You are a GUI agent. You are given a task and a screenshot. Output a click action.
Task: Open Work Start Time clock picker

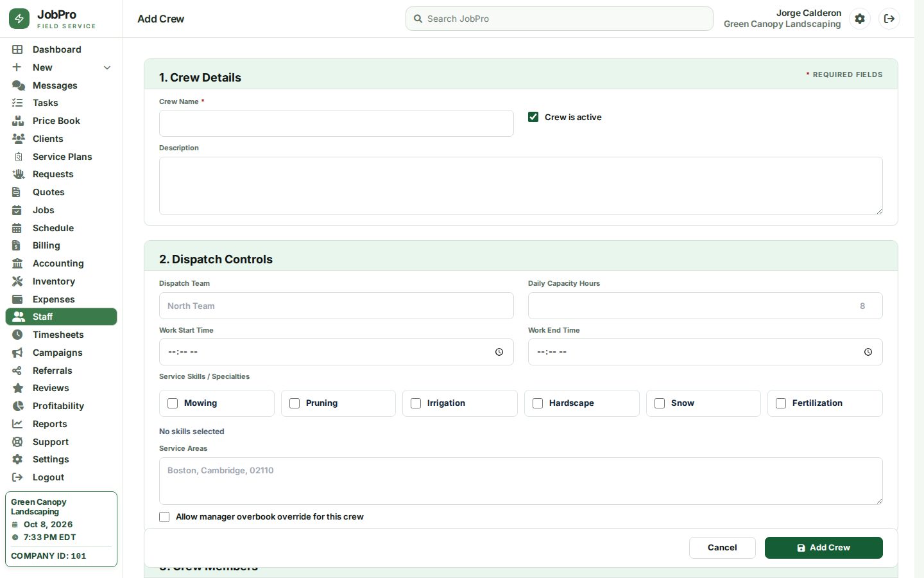click(499, 352)
